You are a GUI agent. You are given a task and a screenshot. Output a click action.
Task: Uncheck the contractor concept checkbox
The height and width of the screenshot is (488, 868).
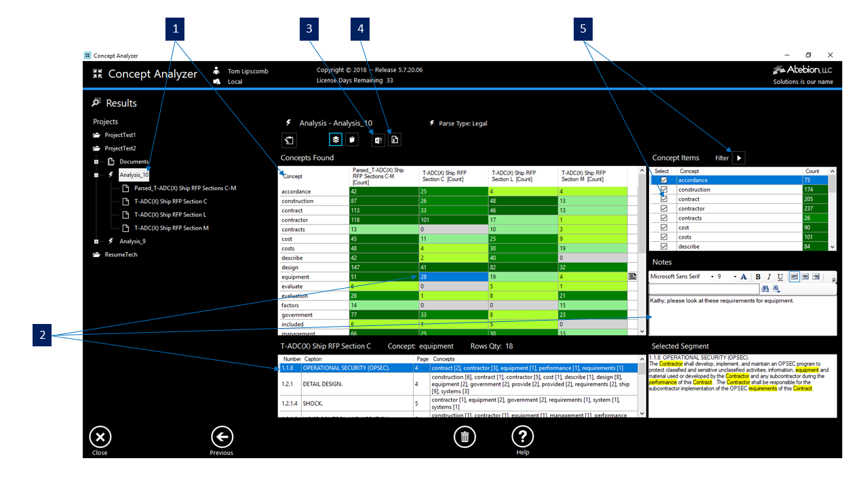(x=664, y=209)
